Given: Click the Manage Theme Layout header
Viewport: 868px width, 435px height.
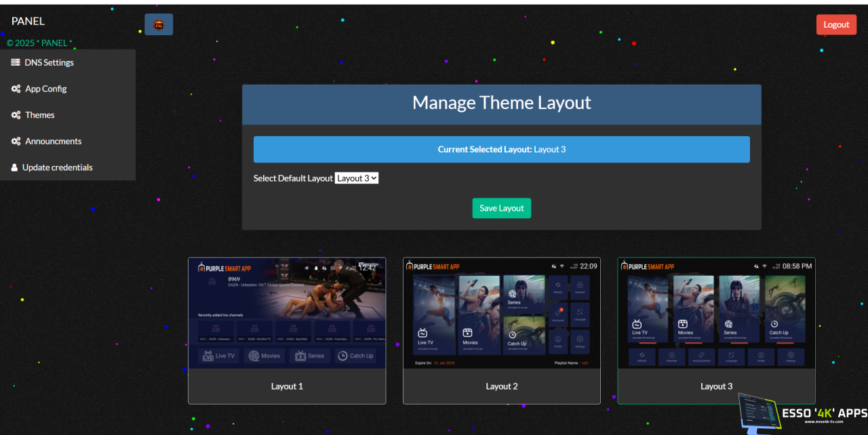Looking at the screenshot, I should coord(502,103).
